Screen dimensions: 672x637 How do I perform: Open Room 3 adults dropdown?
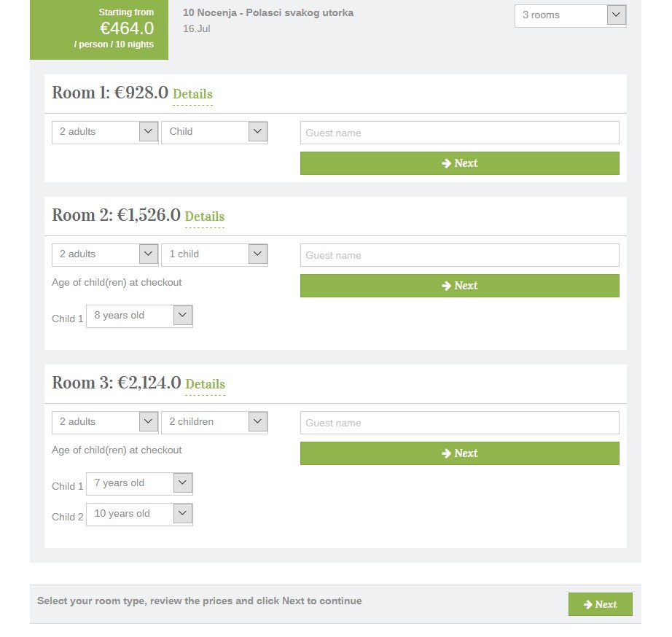pos(105,422)
